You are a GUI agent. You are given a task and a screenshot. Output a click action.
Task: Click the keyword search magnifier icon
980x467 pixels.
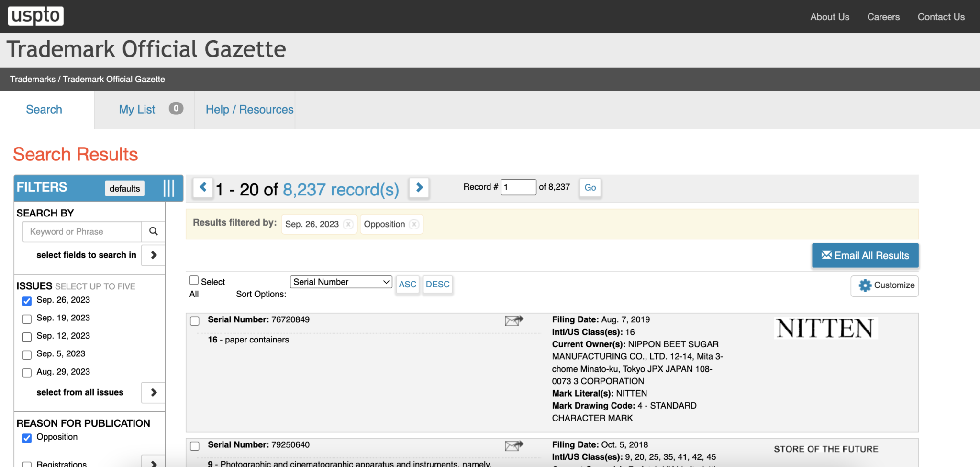coord(153,231)
